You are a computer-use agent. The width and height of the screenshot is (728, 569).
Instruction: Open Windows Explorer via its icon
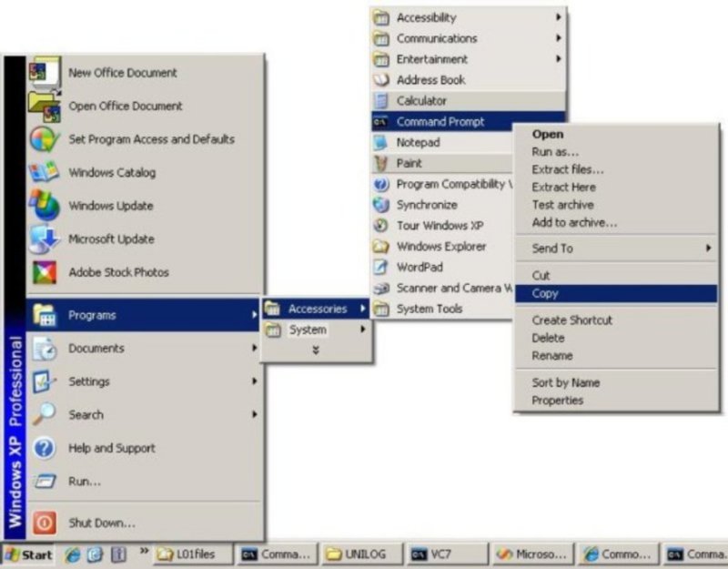pos(380,246)
